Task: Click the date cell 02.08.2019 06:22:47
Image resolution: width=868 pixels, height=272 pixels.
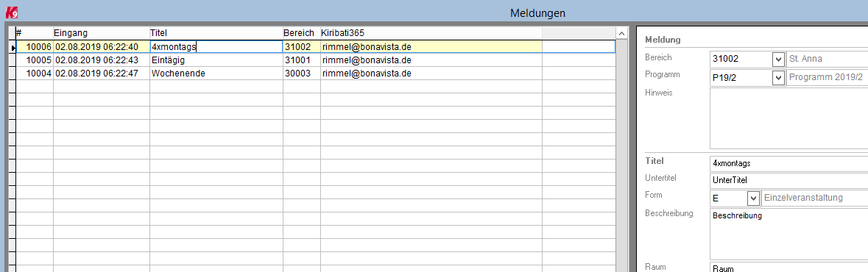Action: point(102,74)
